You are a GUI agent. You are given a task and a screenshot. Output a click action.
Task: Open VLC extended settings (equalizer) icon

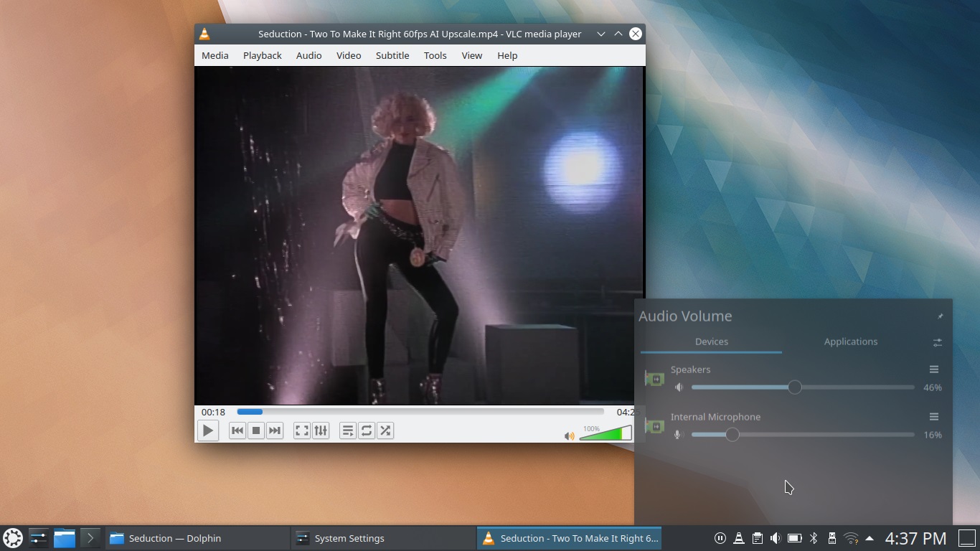[321, 430]
